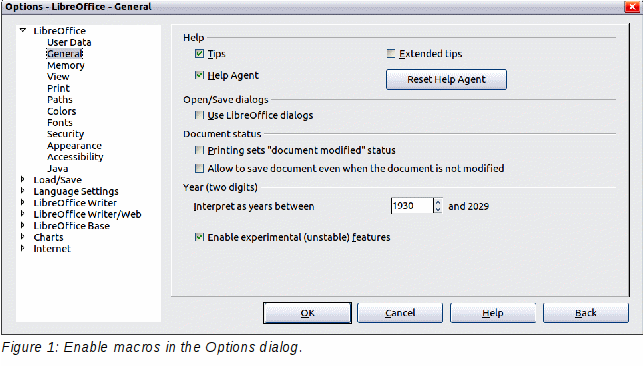
Task: Click the Reset Help Agent button
Action: 446,80
